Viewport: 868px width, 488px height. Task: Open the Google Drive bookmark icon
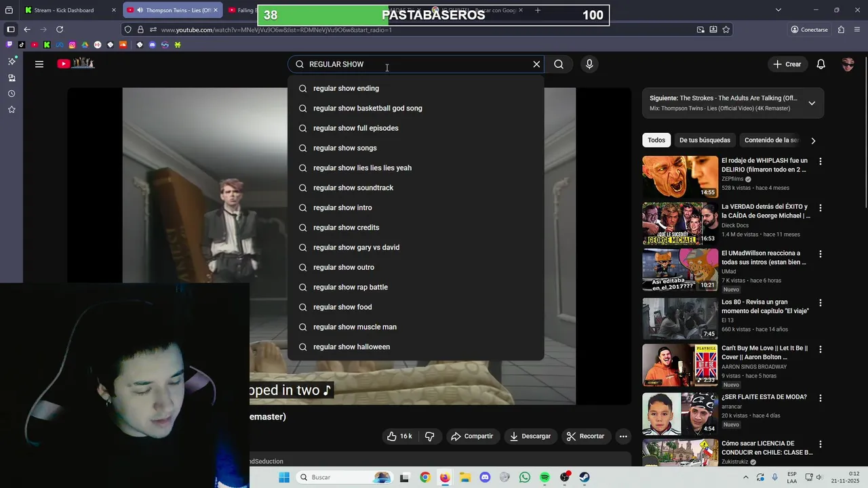click(x=85, y=45)
